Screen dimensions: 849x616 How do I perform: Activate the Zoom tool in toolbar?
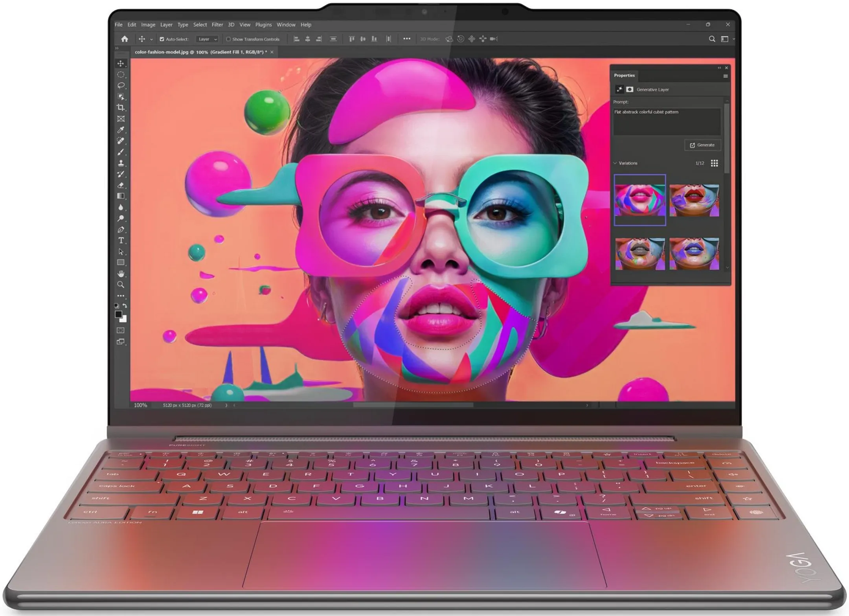click(x=121, y=285)
